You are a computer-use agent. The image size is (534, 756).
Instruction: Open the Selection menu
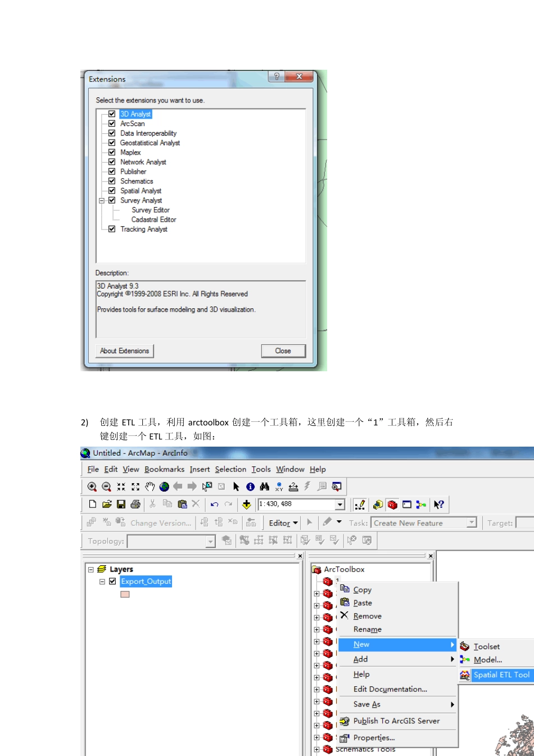(x=230, y=469)
